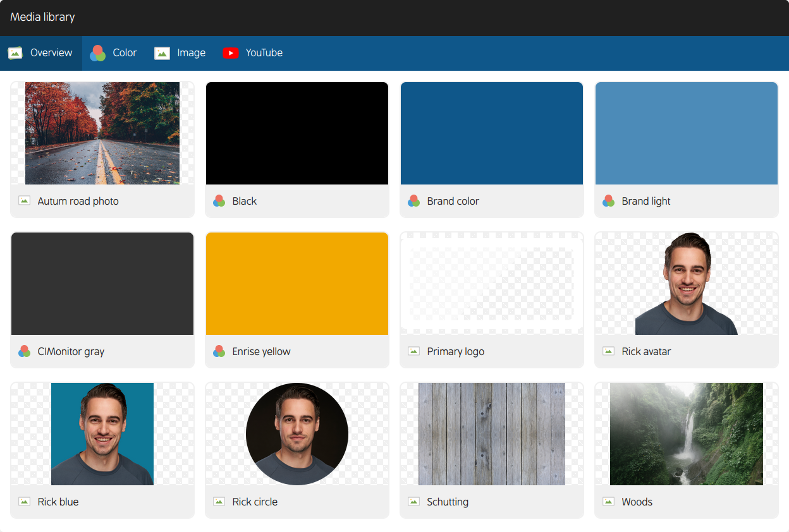Viewport: 789px width, 532px height.
Task: Open the Image tab
Action: click(180, 53)
